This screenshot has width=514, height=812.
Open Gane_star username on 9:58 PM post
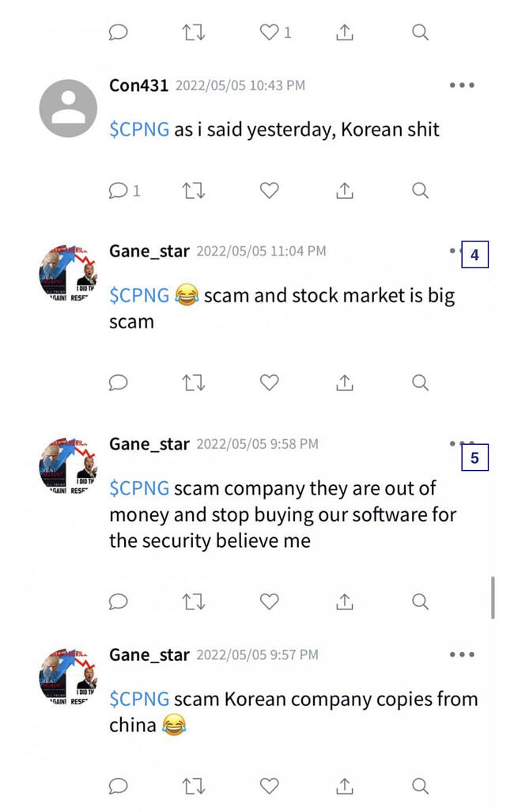(149, 444)
